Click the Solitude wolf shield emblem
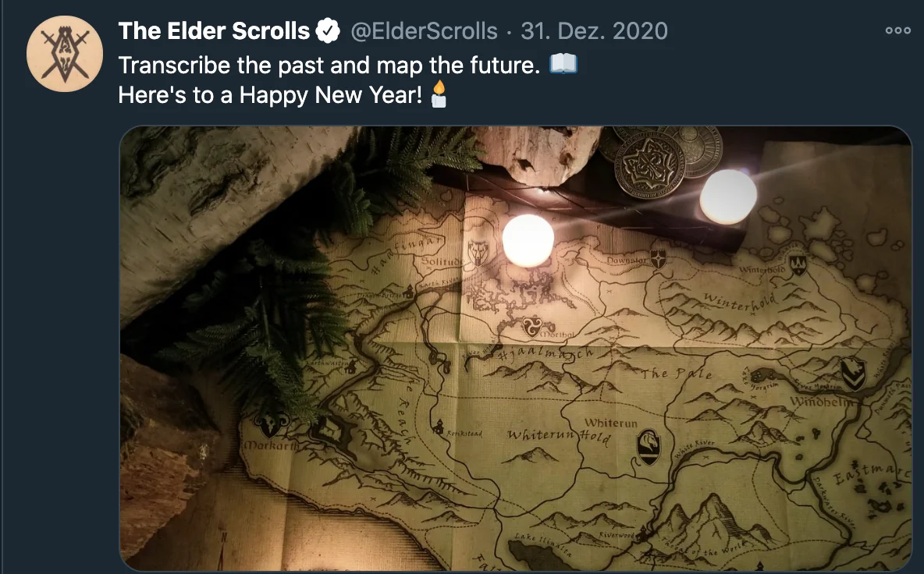This screenshot has height=574, width=924. [478, 253]
